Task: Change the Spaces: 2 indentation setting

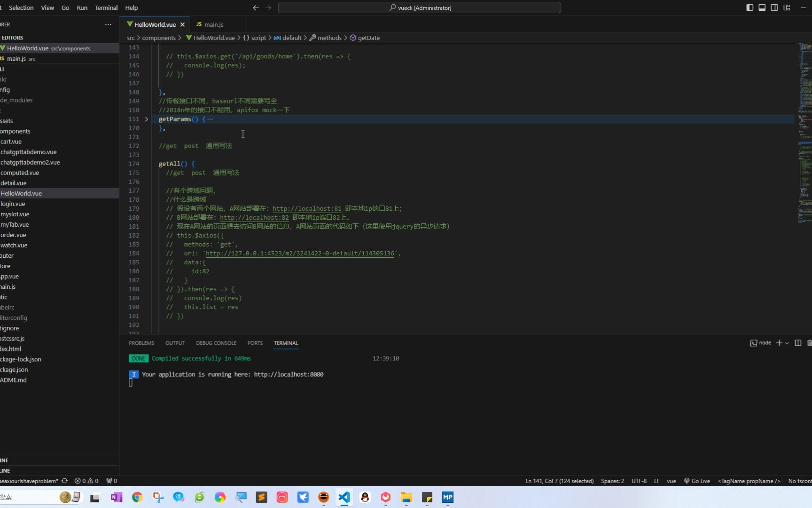Action: [x=612, y=481]
